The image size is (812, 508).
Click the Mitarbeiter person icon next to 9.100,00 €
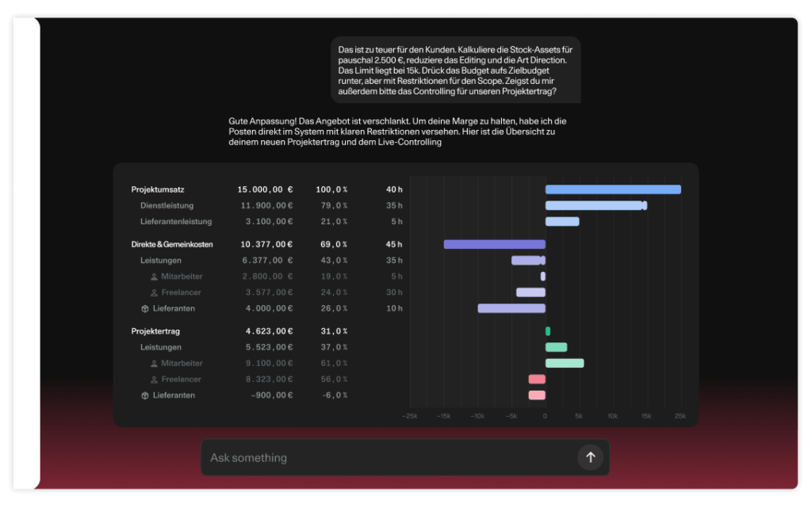point(154,364)
